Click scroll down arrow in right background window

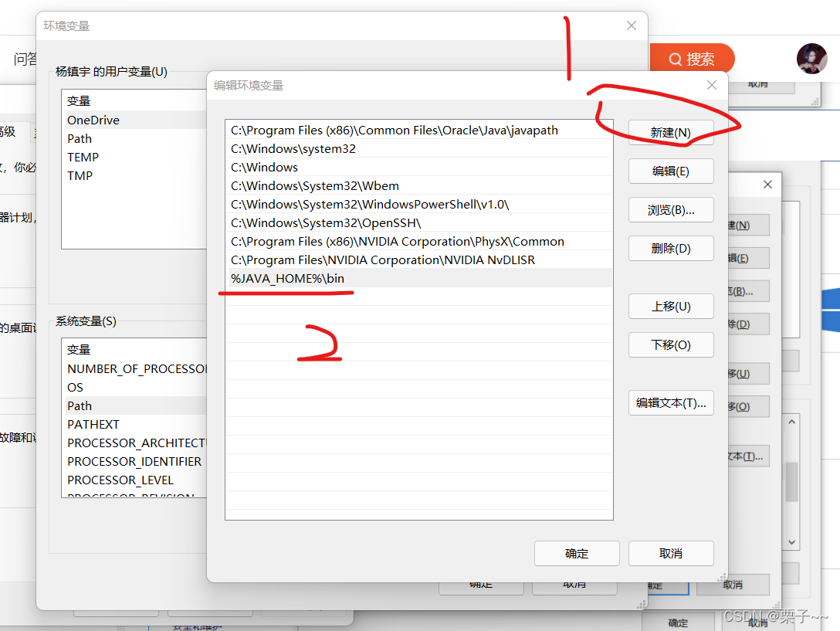[792, 542]
